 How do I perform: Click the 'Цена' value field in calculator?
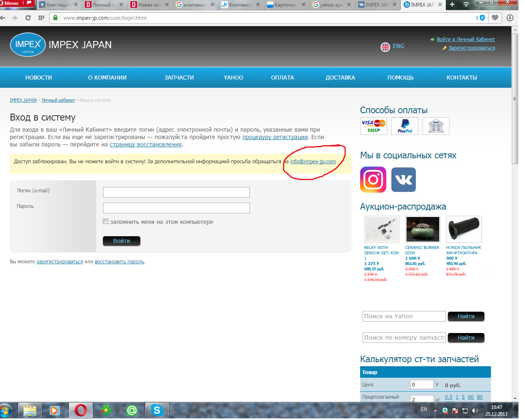(422, 385)
